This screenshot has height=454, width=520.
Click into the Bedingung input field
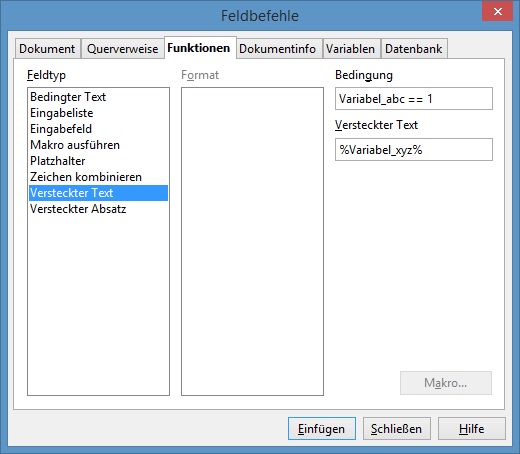[x=414, y=99]
